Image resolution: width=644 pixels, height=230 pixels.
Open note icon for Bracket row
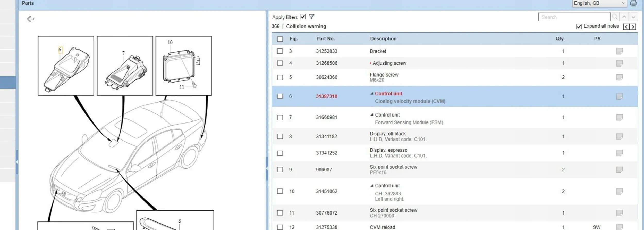[x=619, y=51]
